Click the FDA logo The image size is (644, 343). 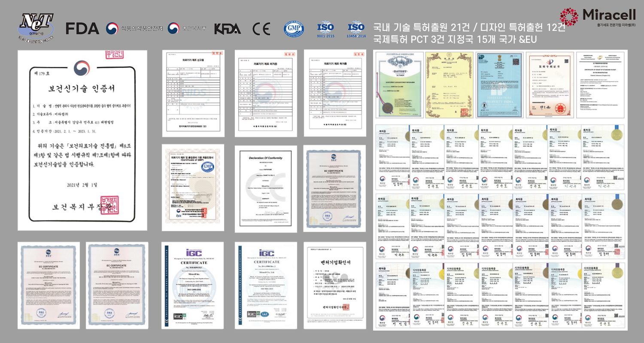82,28
